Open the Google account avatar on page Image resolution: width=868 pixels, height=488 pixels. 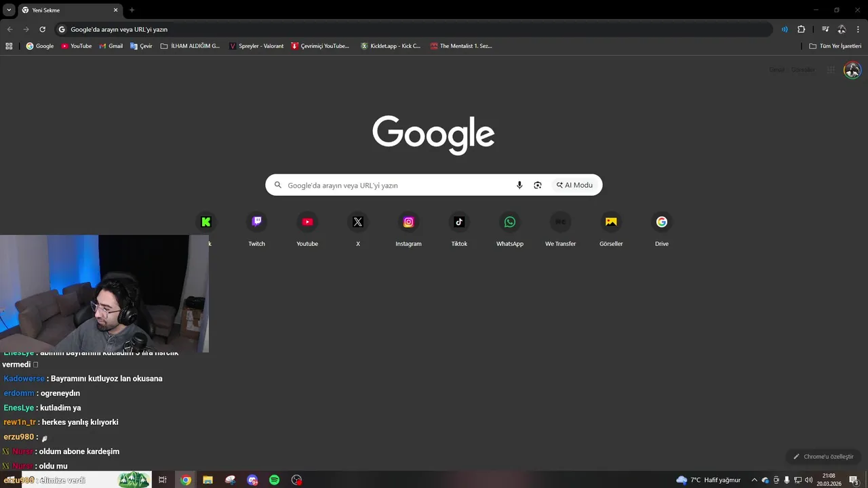[852, 70]
